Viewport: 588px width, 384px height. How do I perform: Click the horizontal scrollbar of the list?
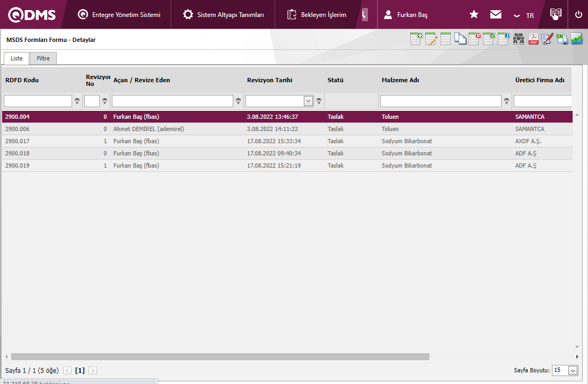coord(220,357)
